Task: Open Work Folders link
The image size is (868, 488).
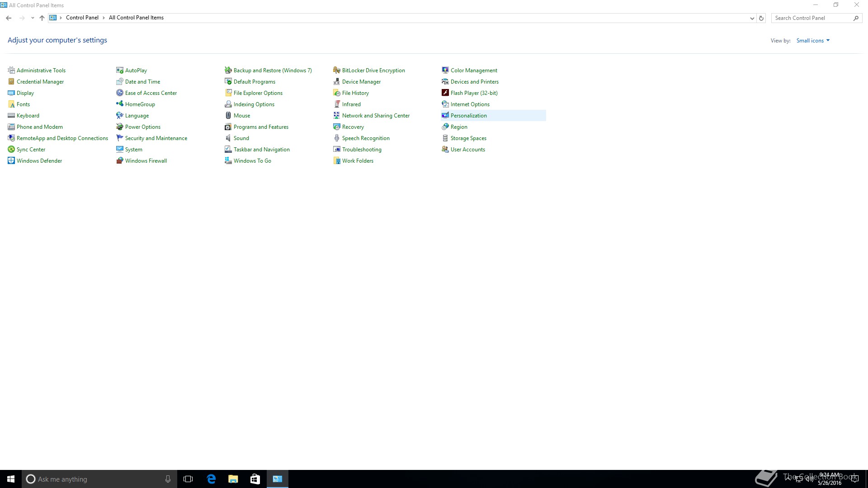Action: (358, 161)
